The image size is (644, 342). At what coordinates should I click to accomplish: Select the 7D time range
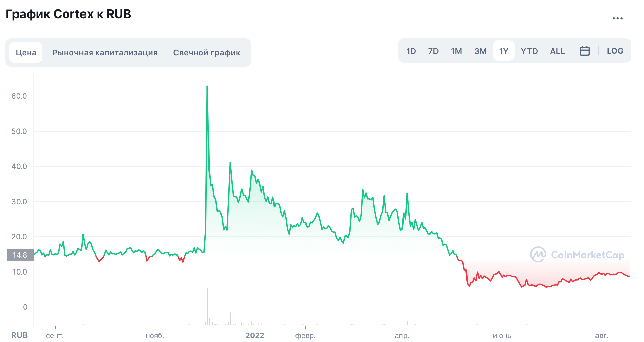coord(433,51)
